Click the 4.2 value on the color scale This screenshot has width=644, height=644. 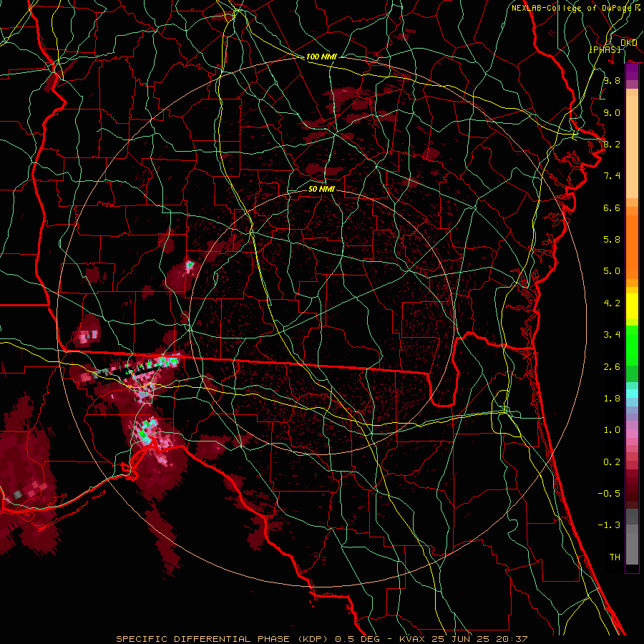(612, 303)
